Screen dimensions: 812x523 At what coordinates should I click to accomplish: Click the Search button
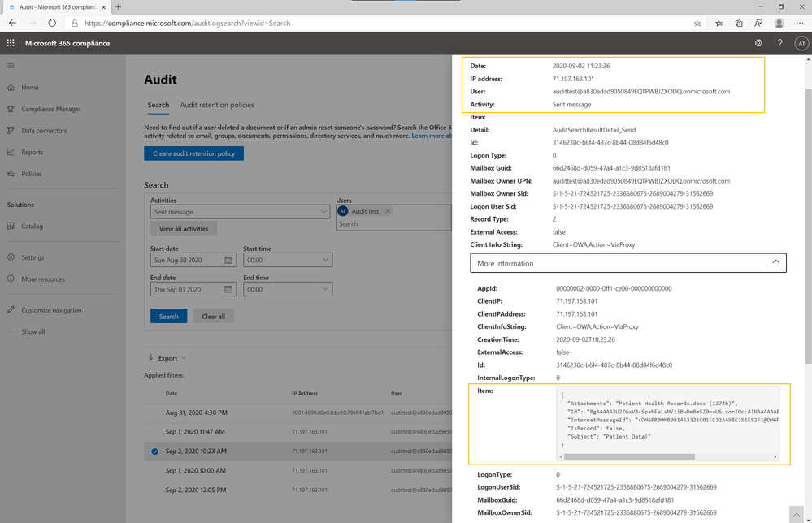click(x=169, y=317)
